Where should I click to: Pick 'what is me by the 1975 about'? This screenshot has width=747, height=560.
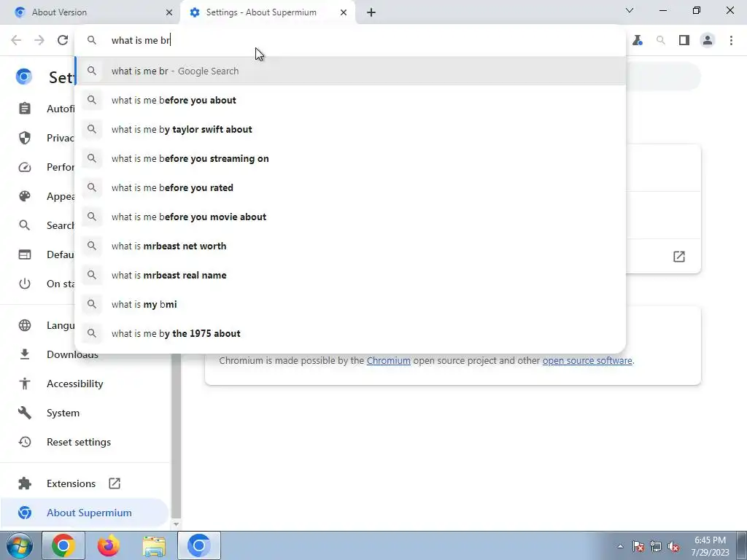[x=350, y=333]
